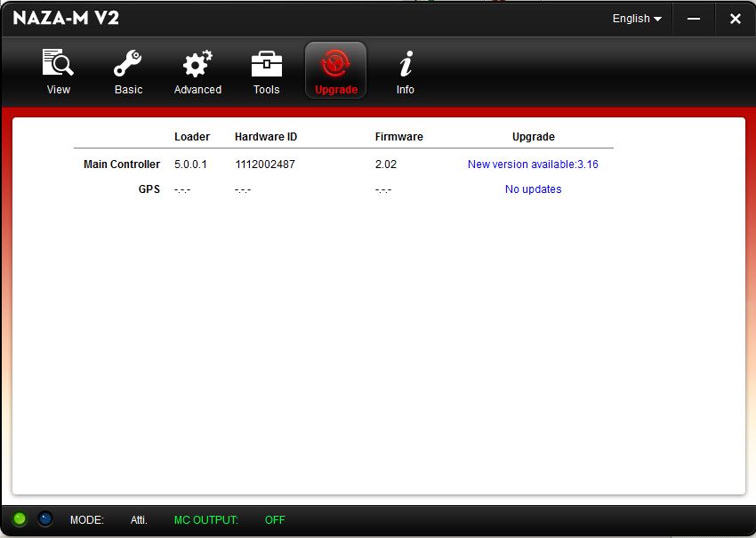Viewport: 756px width, 538px height.
Task: Open Basic settings wrench icon
Action: point(128,65)
